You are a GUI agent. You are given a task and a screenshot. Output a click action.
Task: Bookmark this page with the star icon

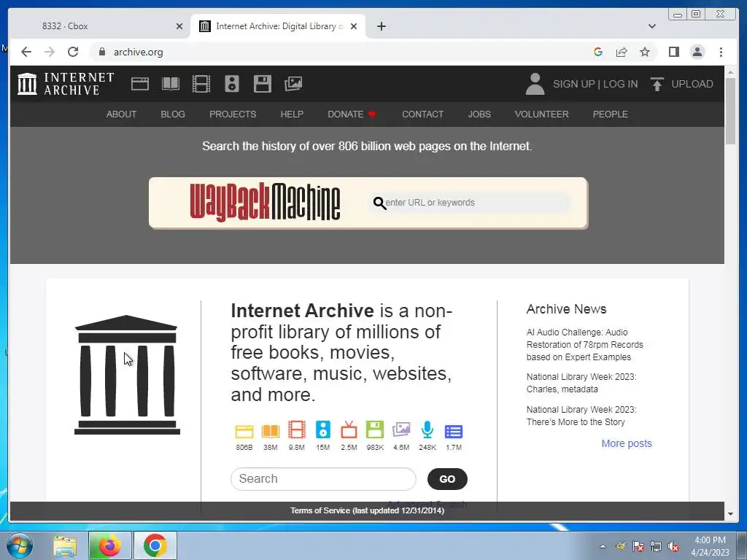click(645, 52)
